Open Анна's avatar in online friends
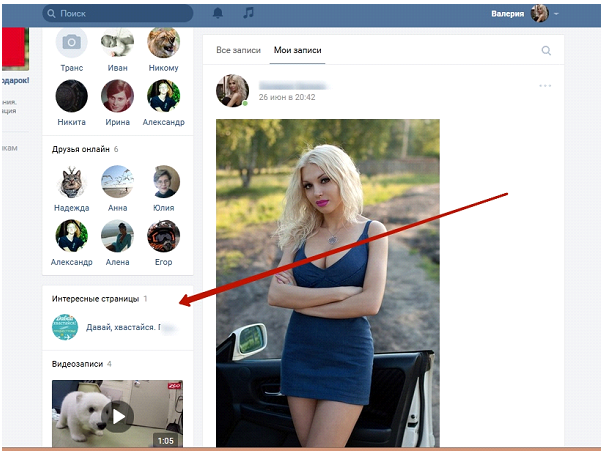This screenshot has width=609, height=452. (117, 181)
